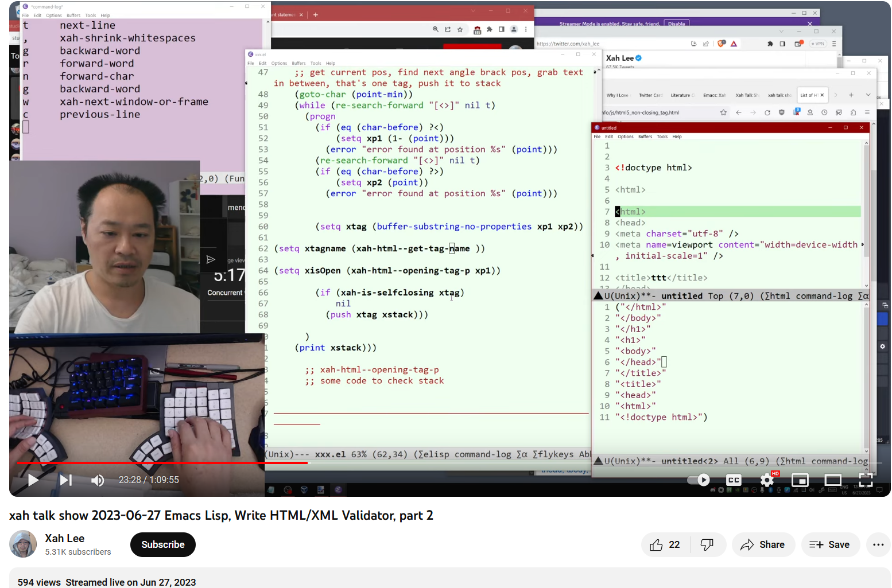Click the 5.31K subscribers text

[x=78, y=552]
